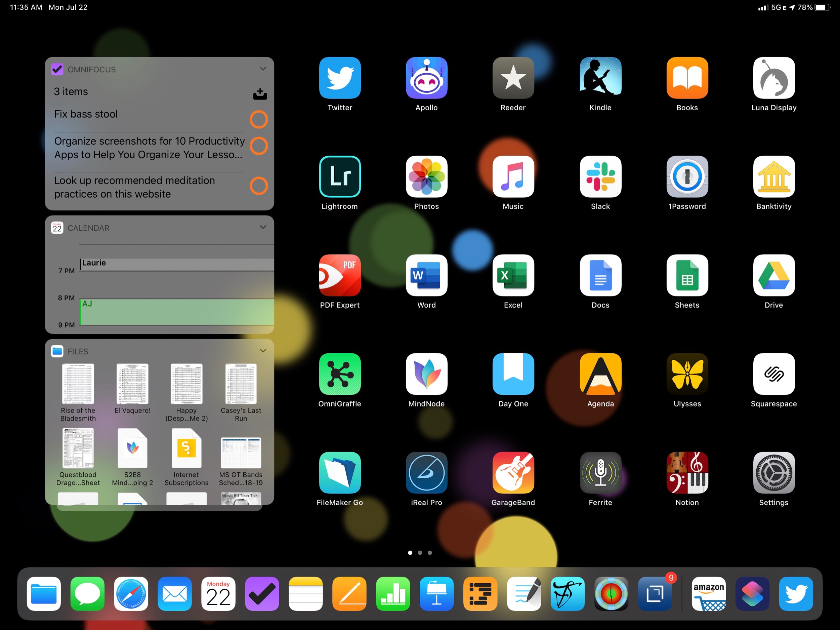Launch Banktivity
840x630 pixels.
click(x=773, y=177)
